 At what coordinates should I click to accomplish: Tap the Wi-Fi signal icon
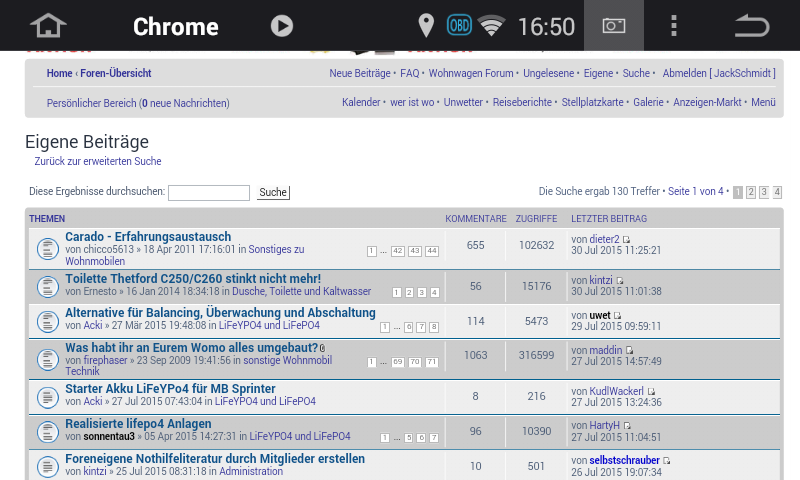coord(491,26)
